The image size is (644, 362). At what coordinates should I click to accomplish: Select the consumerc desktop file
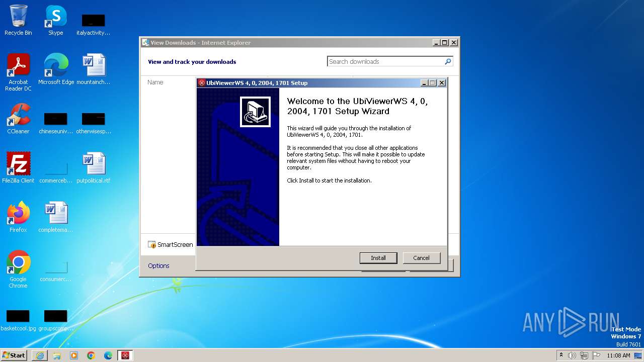click(x=56, y=271)
